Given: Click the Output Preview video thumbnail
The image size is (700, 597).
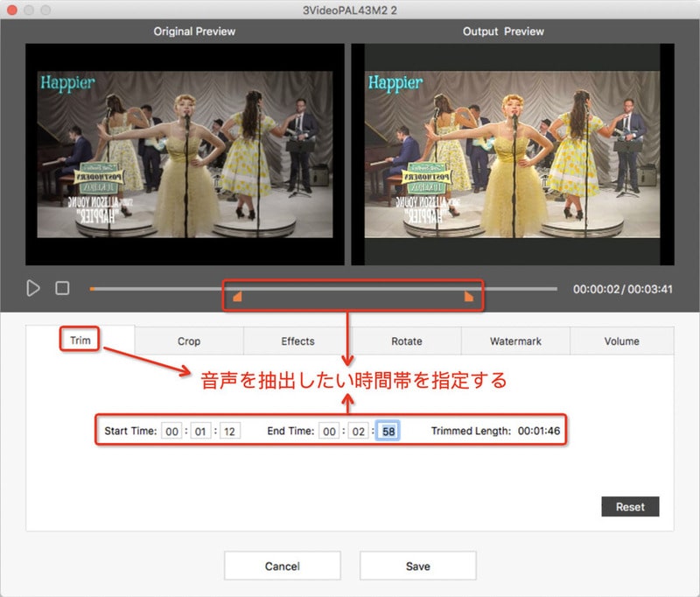Looking at the screenshot, I should [513, 154].
